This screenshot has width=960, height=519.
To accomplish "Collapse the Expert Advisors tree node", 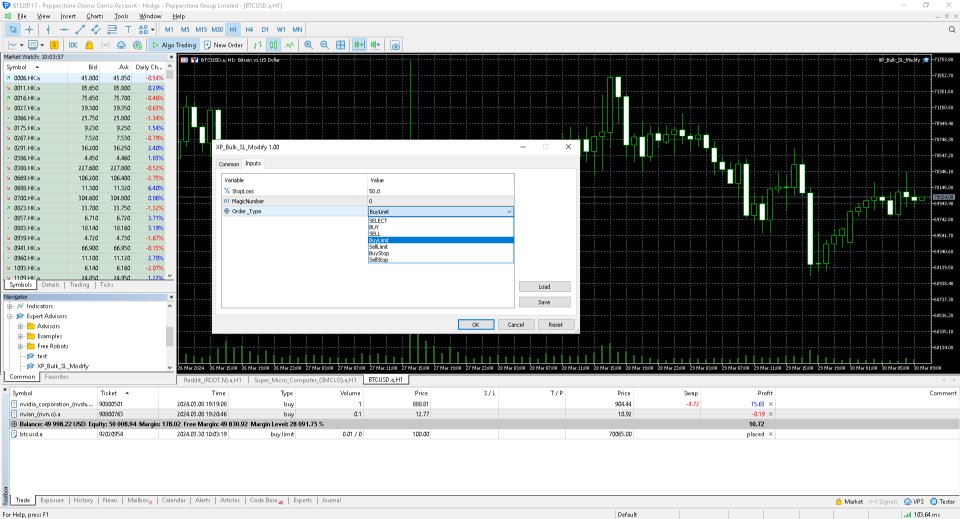I will (x=10, y=316).
